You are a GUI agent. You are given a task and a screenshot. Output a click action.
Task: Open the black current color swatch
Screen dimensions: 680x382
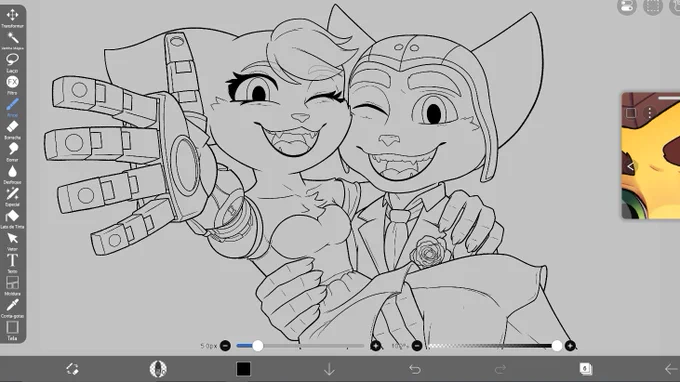click(243, 369)
